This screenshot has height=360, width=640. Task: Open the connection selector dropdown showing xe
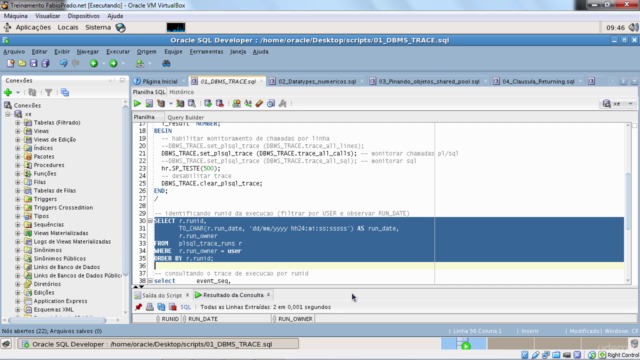coord(618,104)
